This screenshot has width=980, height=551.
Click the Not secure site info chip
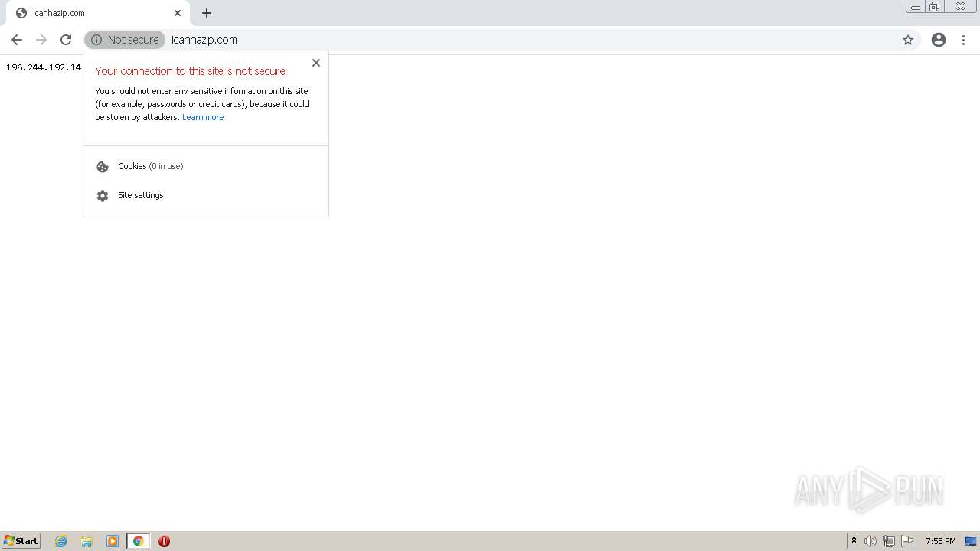pos(125,40)
